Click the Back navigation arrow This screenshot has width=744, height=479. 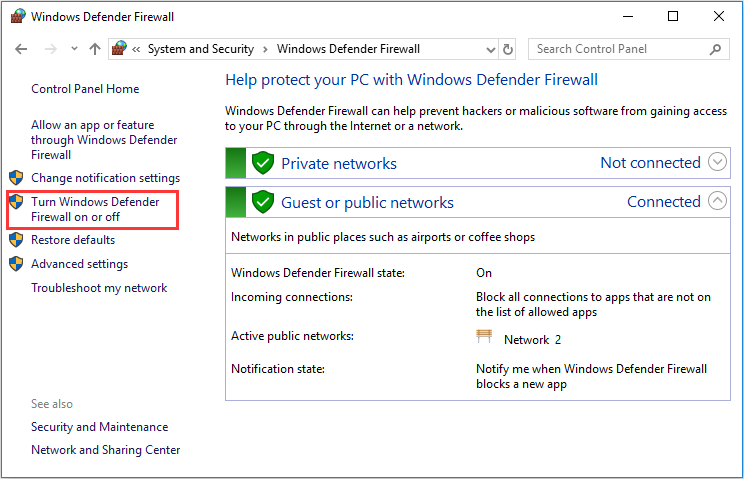[x=21, y=49]
